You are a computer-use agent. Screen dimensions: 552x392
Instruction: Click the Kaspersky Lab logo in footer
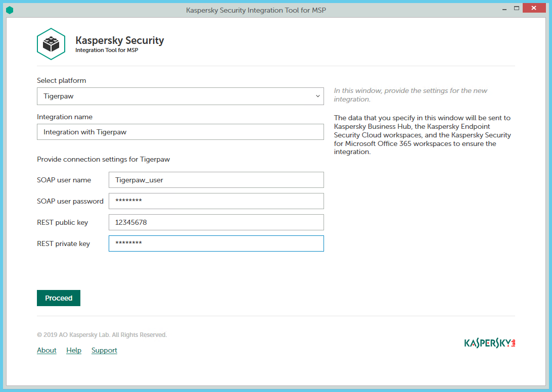(489, 343)
